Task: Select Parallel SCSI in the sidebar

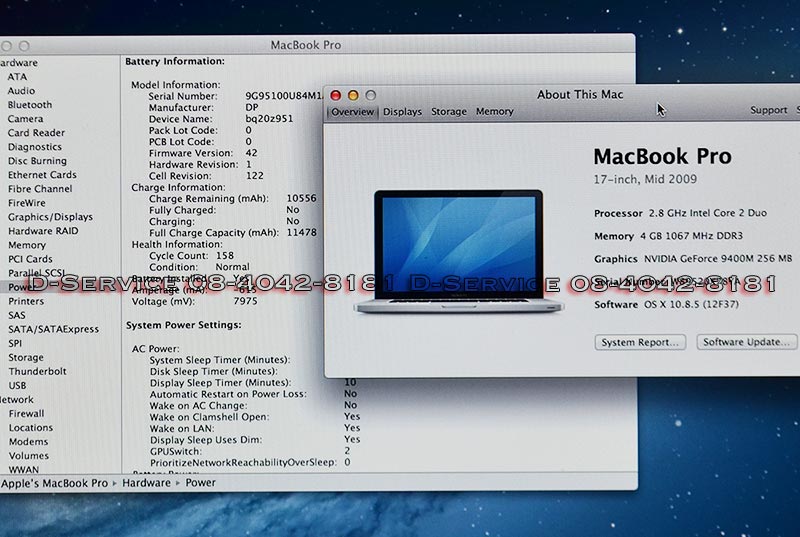Action: (x=36, y=273)
